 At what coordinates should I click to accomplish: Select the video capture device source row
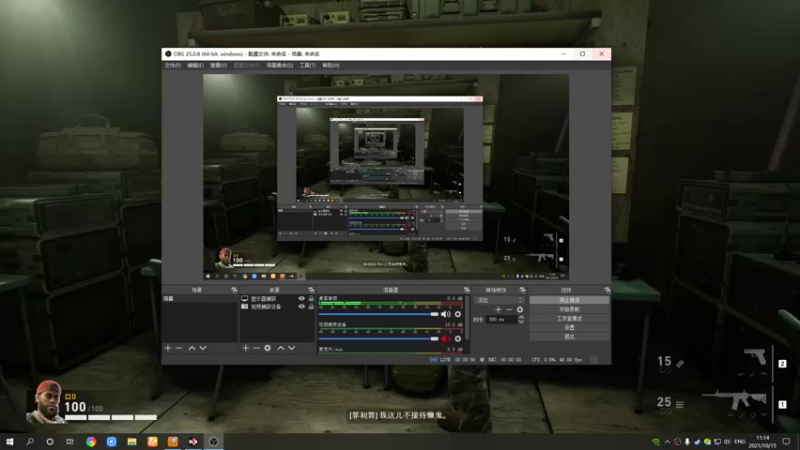pos(277,307)
